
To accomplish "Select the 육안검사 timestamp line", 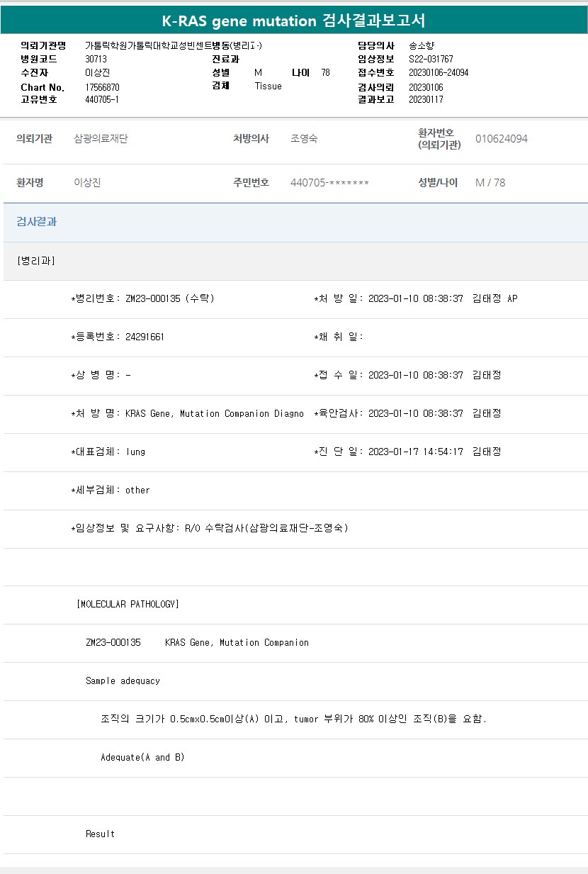I will tap(407, 413).
